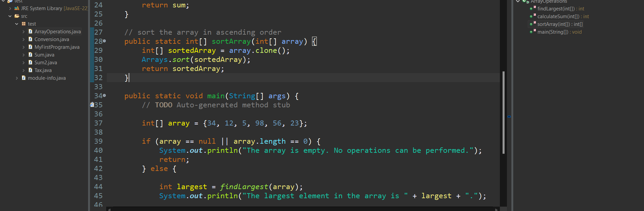Click the JRE System Library icon
This screenshot has width=644, height=211.
pyautogui.click(x=16, y=8)
